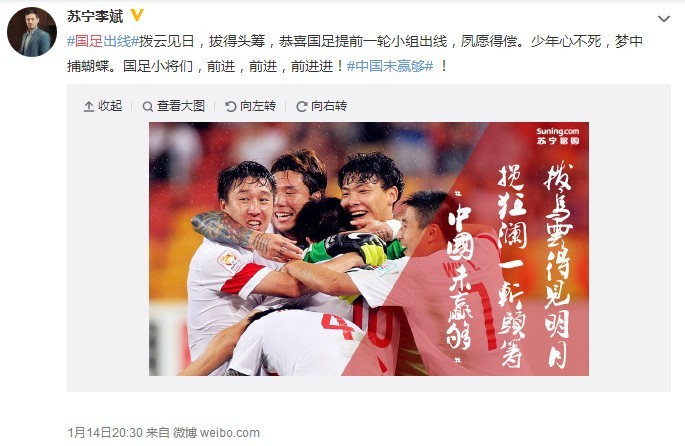Click the rotate-right arrow icon

coord(301,106)
